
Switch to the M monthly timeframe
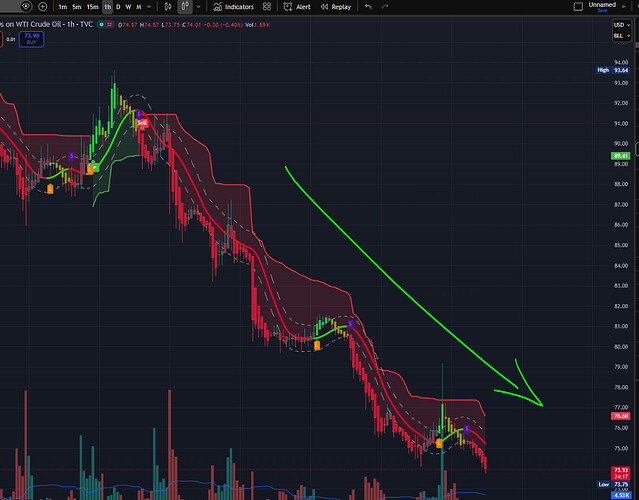click(139, 7)
